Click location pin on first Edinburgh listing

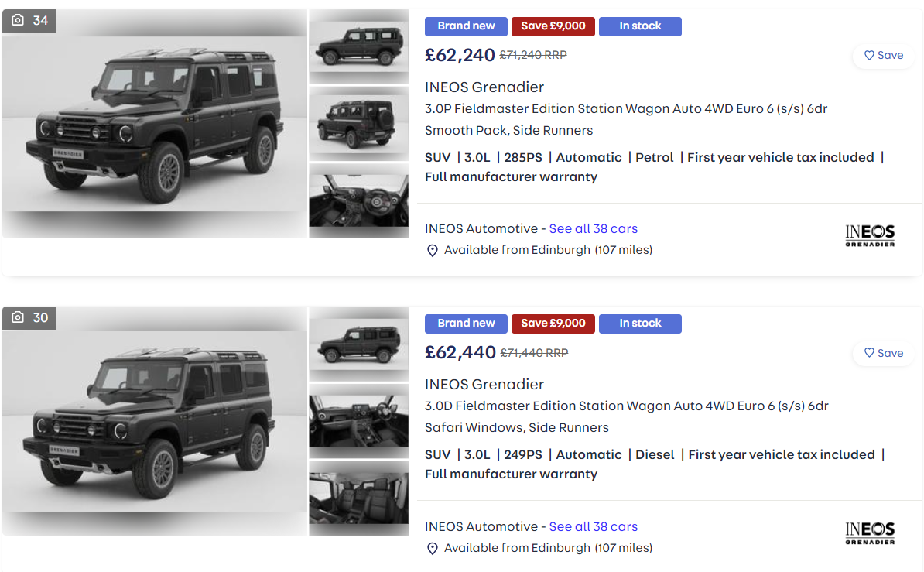tap(433, 251)
